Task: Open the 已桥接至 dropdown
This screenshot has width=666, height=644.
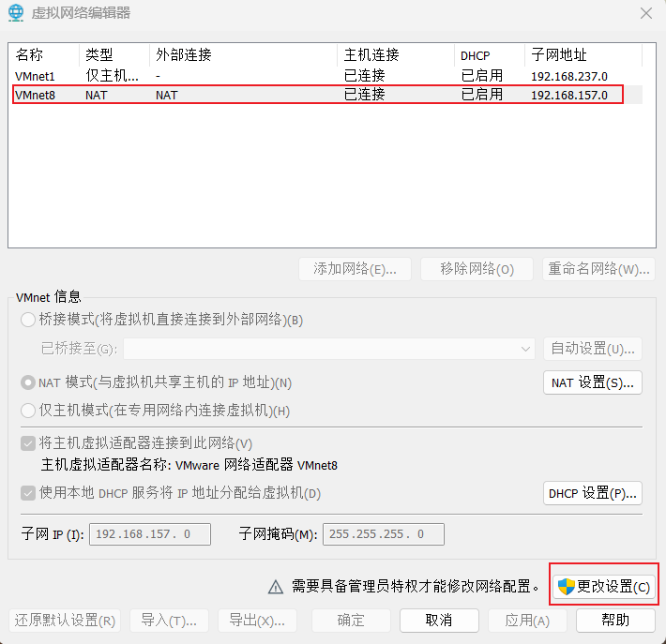Action: click(328, 349)
